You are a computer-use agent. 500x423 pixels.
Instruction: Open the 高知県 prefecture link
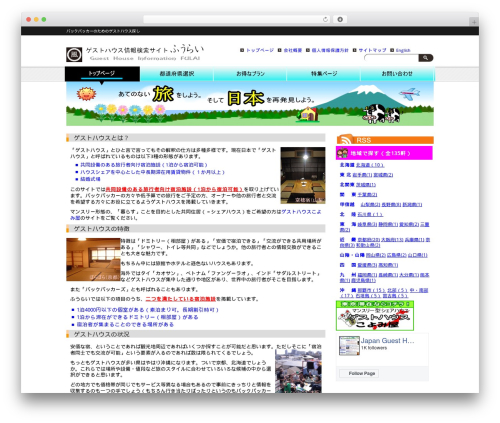tap(388, 265)
